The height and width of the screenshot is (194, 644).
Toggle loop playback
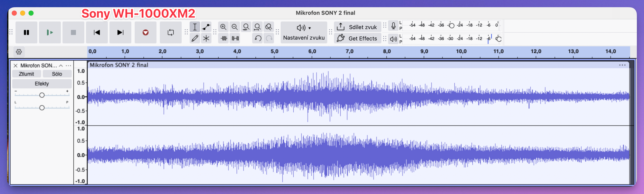click(x=171, y=32)
